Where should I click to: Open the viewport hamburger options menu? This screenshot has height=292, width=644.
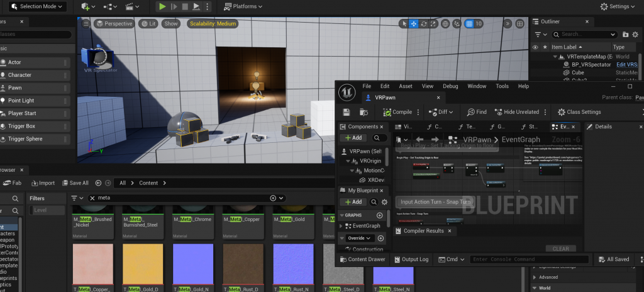86,24
